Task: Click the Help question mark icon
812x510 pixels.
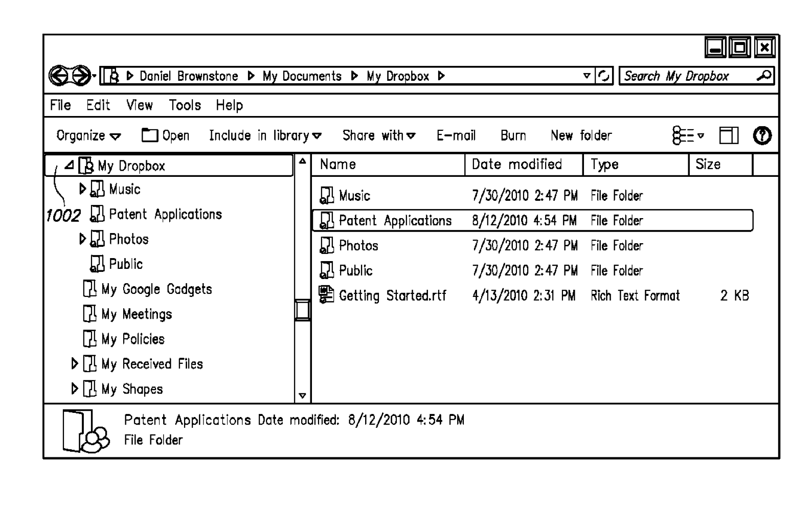Action: coord(762,135)
